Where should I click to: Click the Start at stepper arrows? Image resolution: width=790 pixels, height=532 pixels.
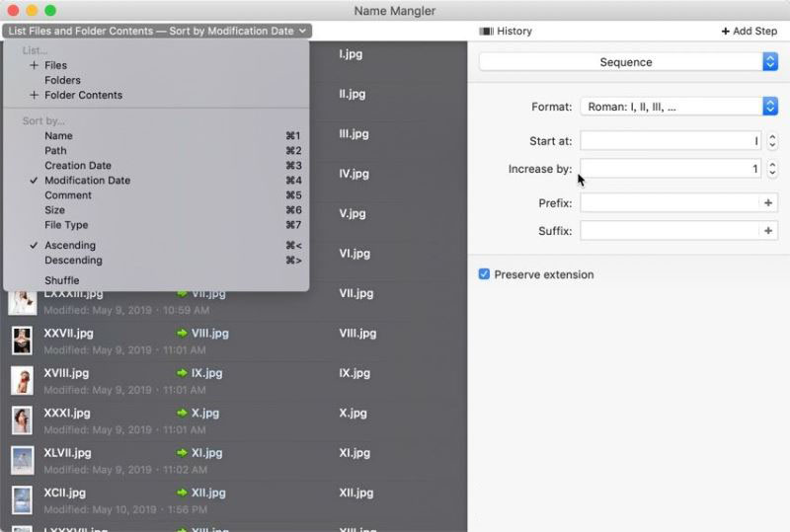click(x=772, y=141)
